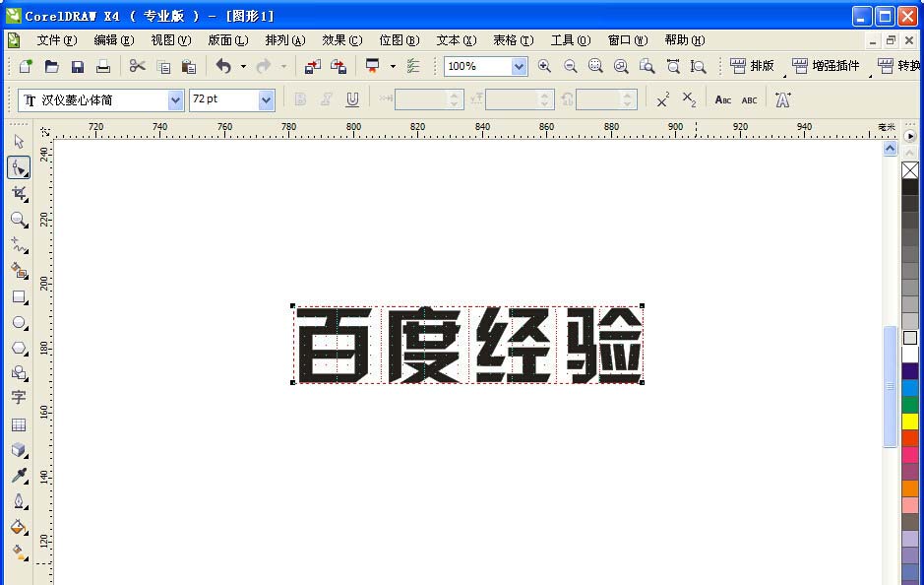924x585 pixels.
Task: Open the 文件(F) menu
Action: [x=56, y=40]
